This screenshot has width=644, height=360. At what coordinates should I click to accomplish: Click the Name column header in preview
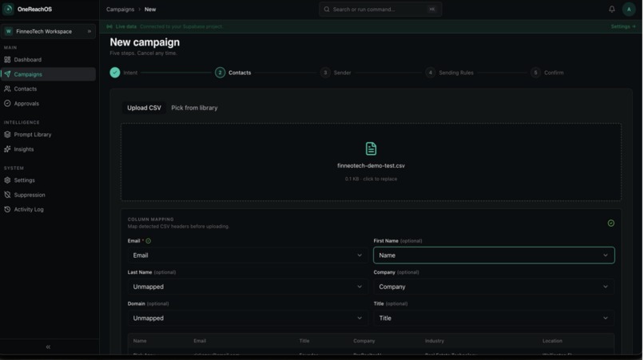140,341
